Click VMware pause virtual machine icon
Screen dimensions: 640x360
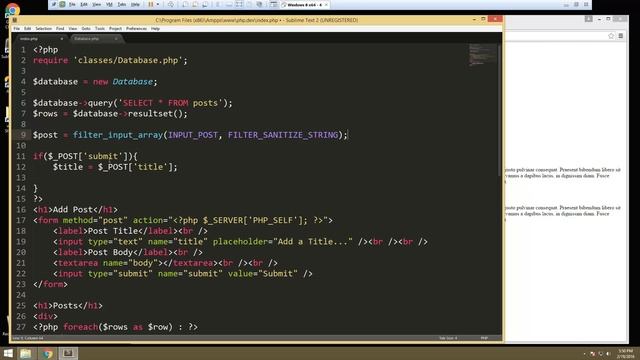[x=151, y=4]
